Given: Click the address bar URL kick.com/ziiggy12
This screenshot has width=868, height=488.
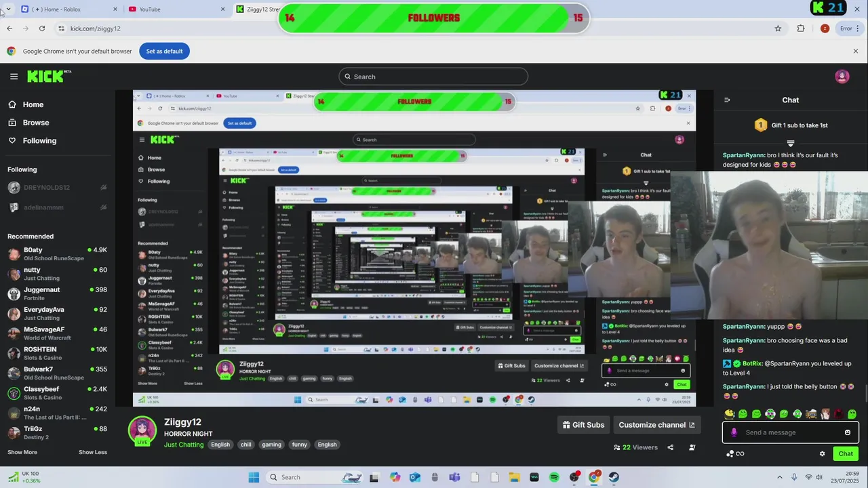Looking at the screenshot, I should [96, 28].
